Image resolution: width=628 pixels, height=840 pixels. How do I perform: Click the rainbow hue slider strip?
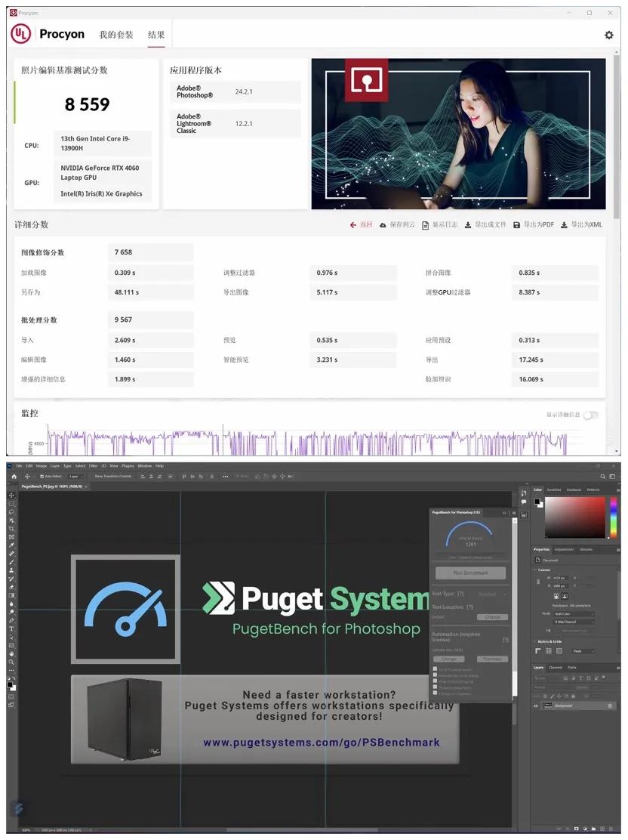coord(614,517)
